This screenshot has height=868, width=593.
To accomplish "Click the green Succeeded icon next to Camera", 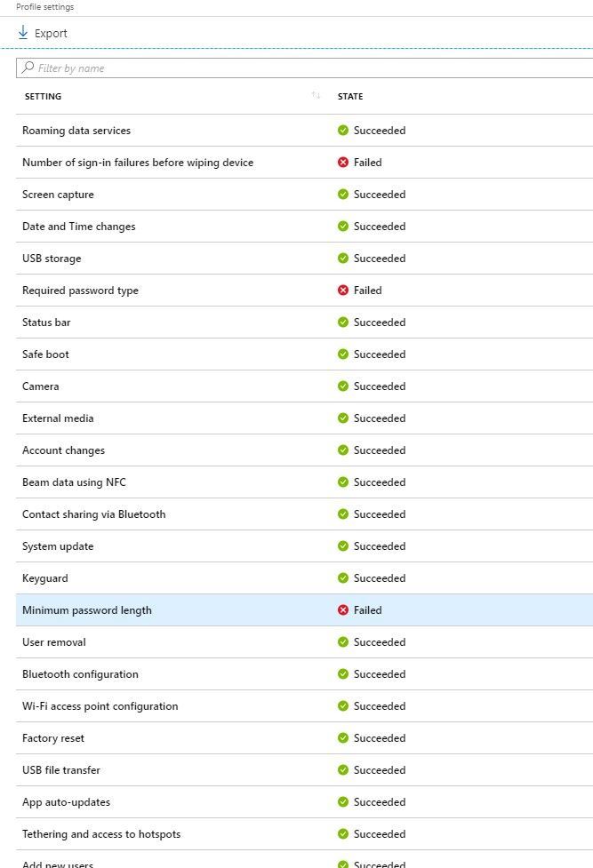I will point(342,386).
